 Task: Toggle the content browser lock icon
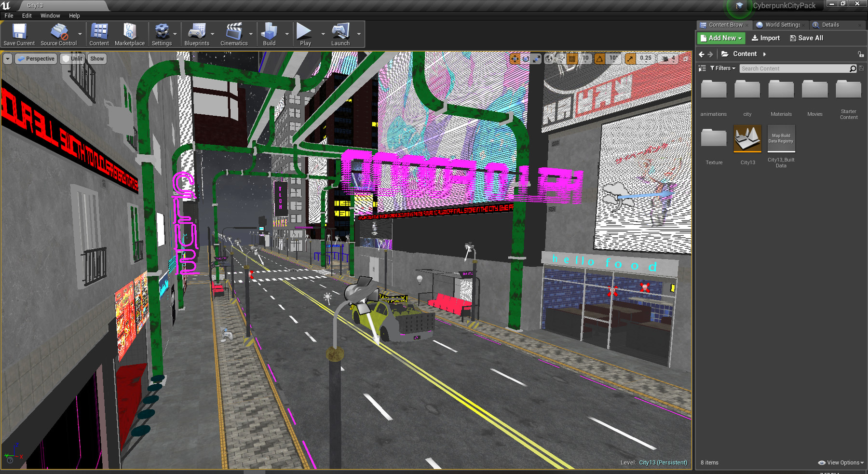[861, 54]
